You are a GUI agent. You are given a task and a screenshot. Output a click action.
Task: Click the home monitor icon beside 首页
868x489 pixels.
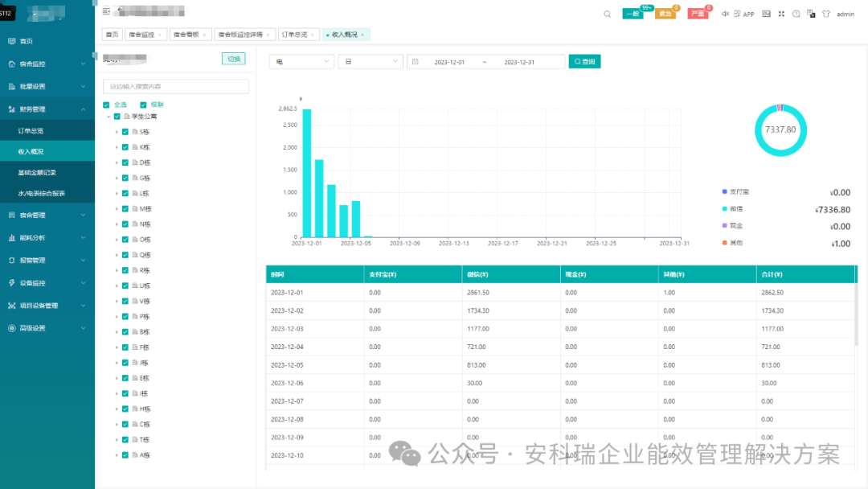coord(11,41)
